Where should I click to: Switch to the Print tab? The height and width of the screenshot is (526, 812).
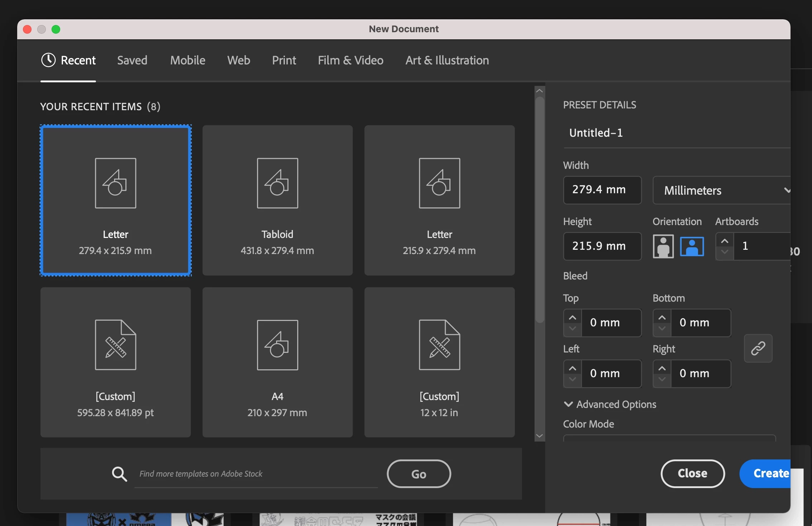(284, 60)
